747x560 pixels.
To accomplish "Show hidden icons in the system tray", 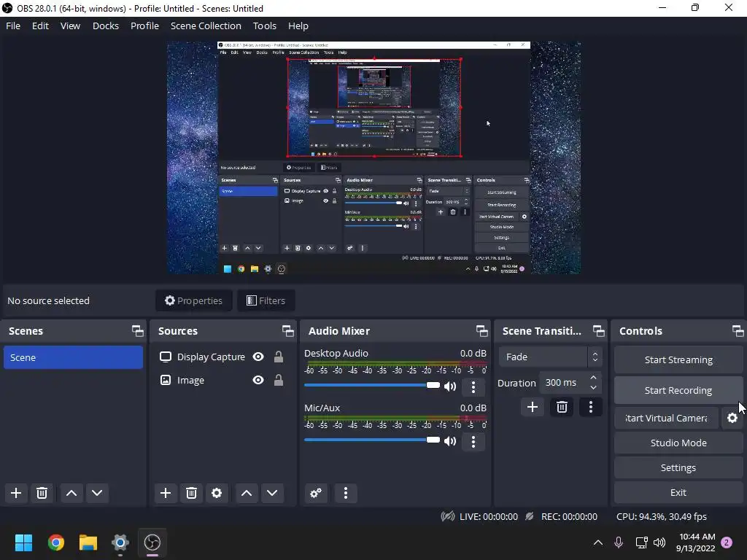I will coord(598,542).
